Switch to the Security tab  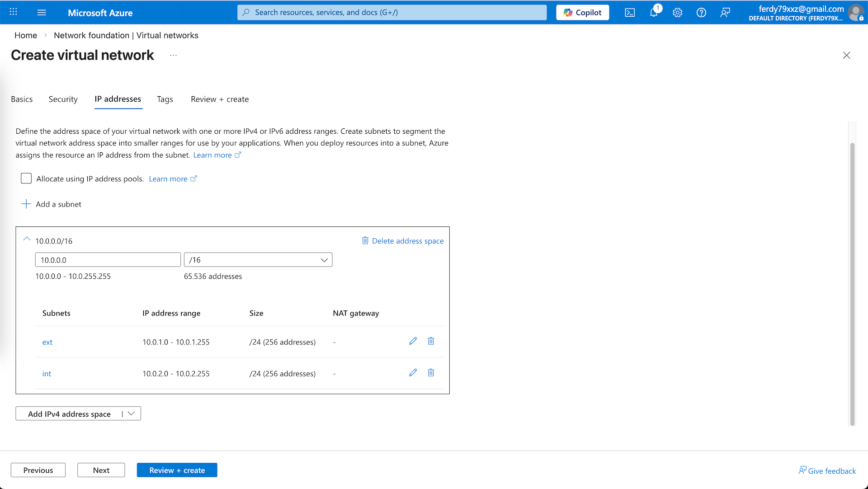(x=63, y=99)
